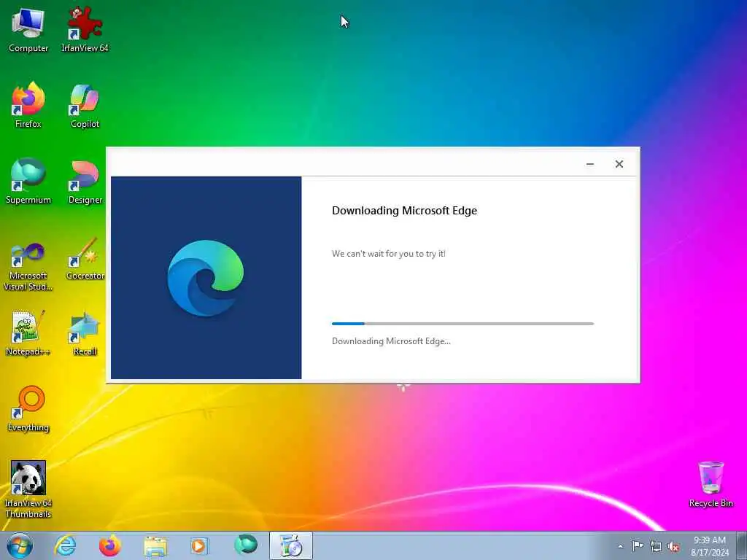Viewport: 747px width, 560px height.
Task: Click the muted volume tray icon
Action: tap(673, 547)
